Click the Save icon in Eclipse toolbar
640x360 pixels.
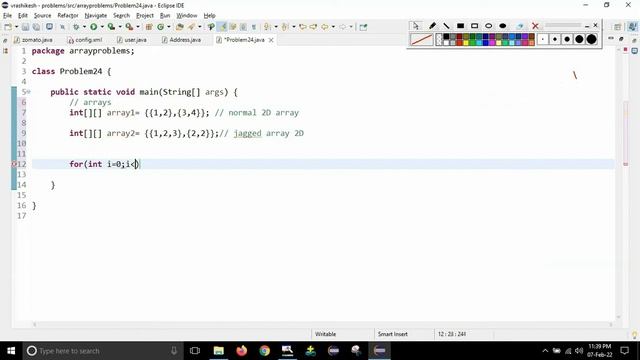click(x=25, y=27)
